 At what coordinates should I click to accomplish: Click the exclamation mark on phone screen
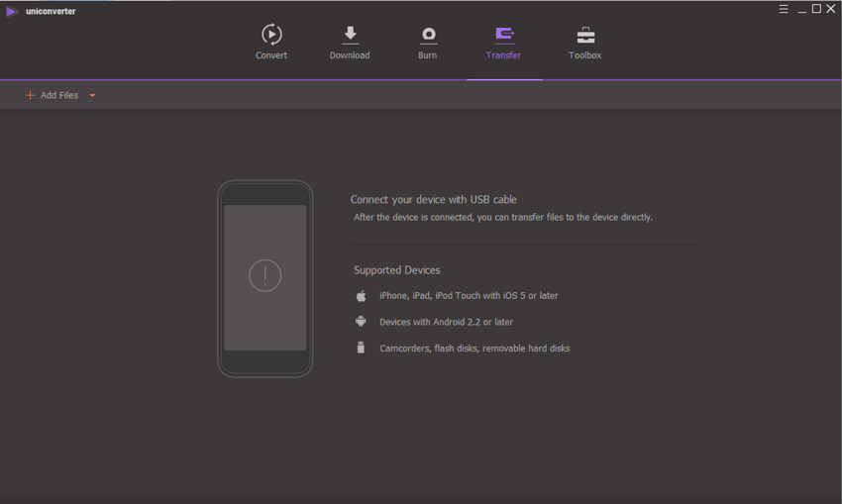pos(265,275)
